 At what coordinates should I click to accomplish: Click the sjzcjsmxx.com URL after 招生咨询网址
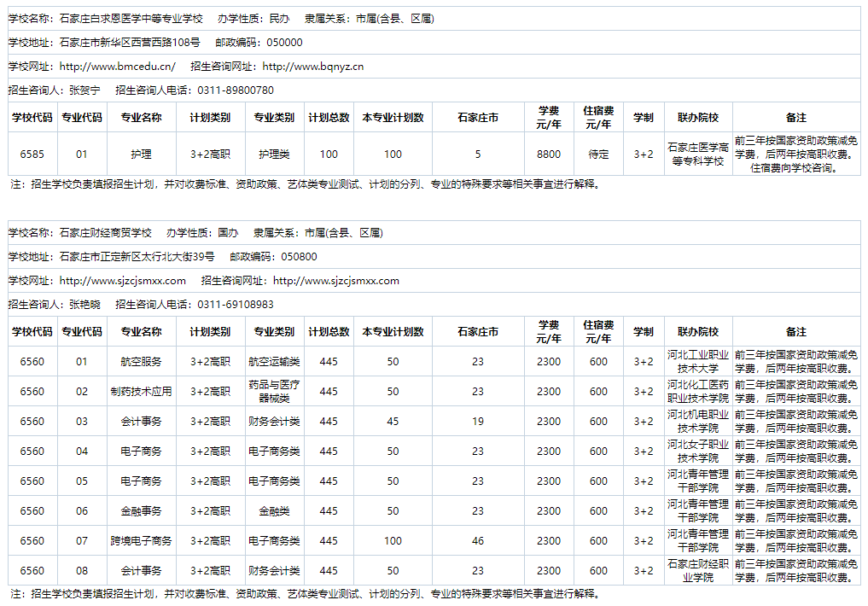click(335, 281)
